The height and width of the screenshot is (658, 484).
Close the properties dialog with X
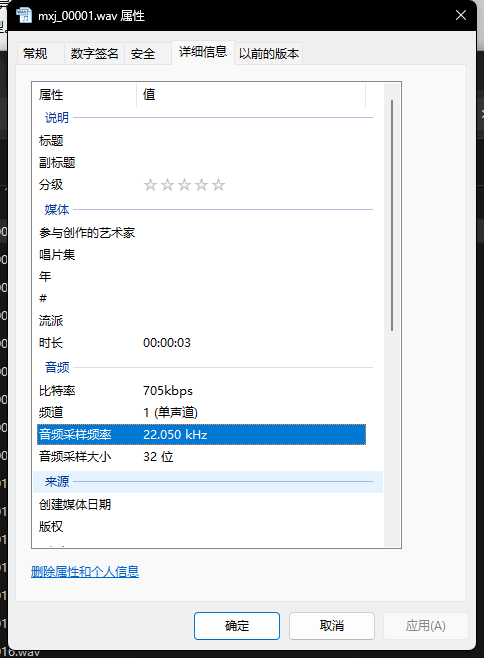[x=461, y=15]
